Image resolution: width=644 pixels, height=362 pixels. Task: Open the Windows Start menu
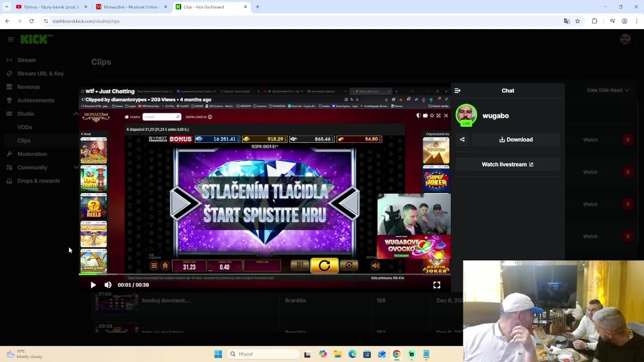pyautogui.click(x=218, y=354)
